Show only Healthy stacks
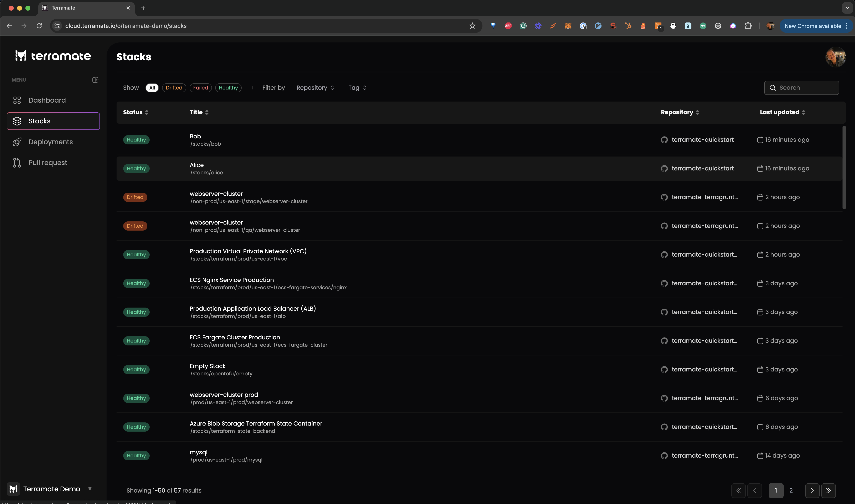 coord(228,88)
